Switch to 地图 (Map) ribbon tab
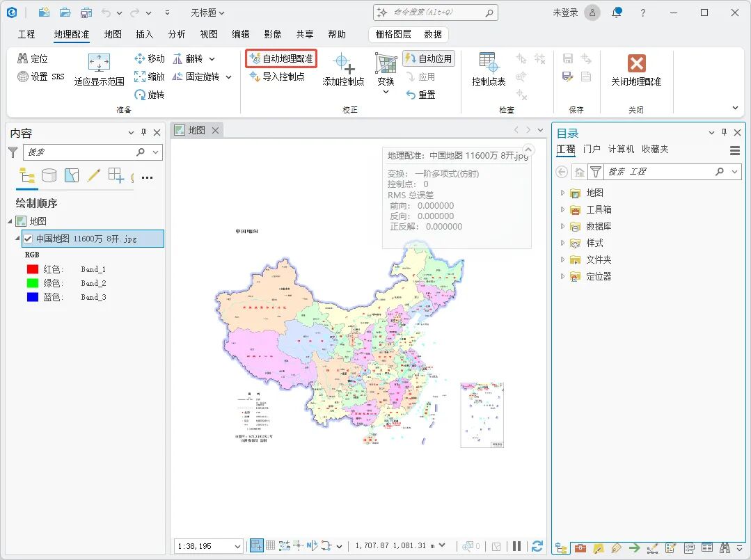The width and height of the screenshot is (751, 560). coord(113,35)
